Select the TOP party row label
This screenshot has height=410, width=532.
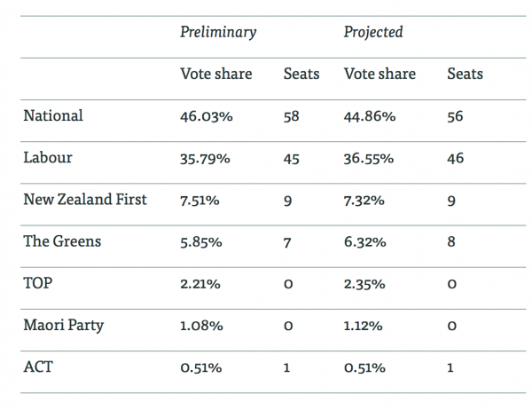pyautogui.click(x=40, y=282)
